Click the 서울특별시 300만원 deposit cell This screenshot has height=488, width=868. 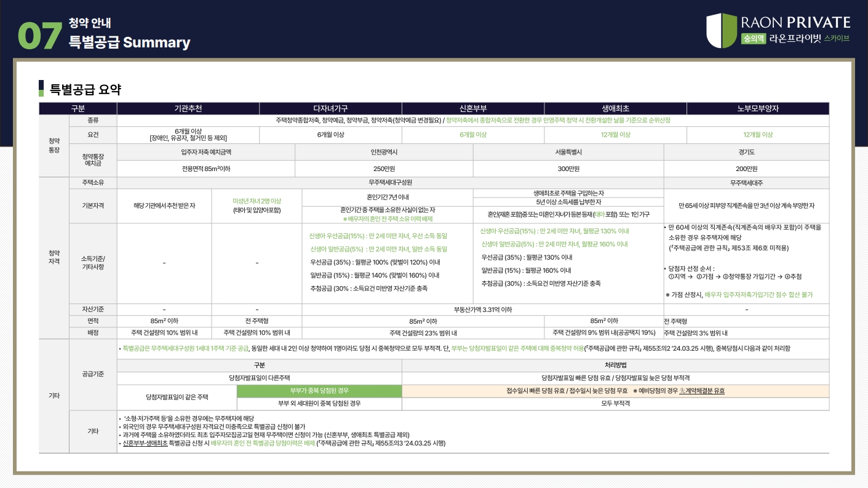(568, 169)
